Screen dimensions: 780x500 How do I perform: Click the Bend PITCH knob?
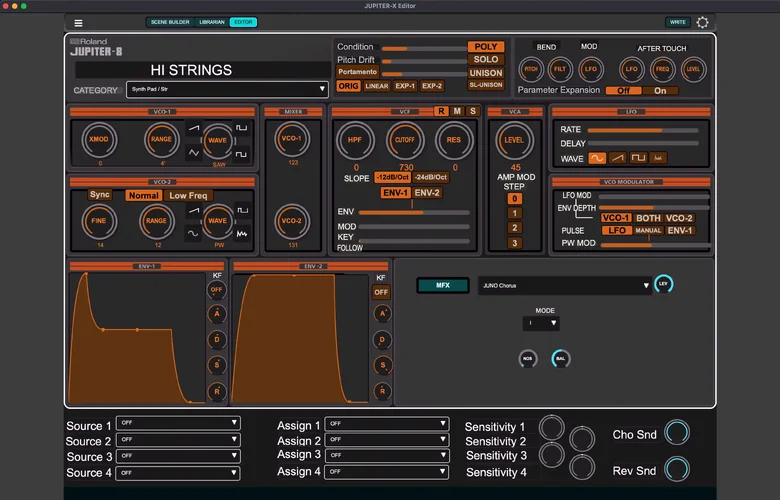tap(531, 70)
